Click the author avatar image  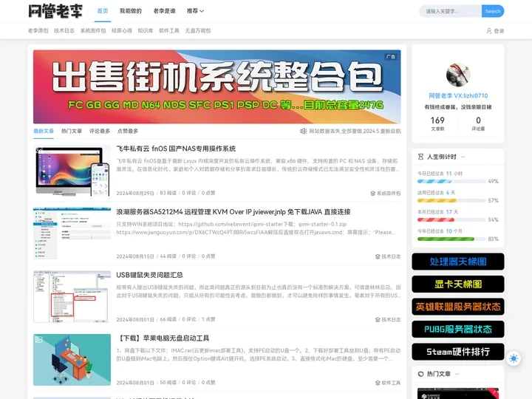click(x=458, y=75)
